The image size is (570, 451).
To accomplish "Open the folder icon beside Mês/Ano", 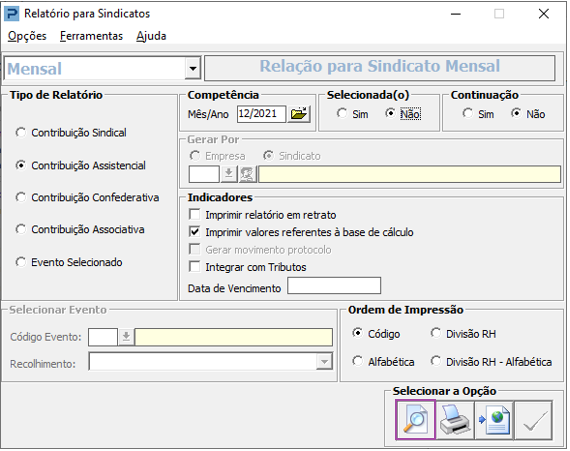I will click(299, 114).
